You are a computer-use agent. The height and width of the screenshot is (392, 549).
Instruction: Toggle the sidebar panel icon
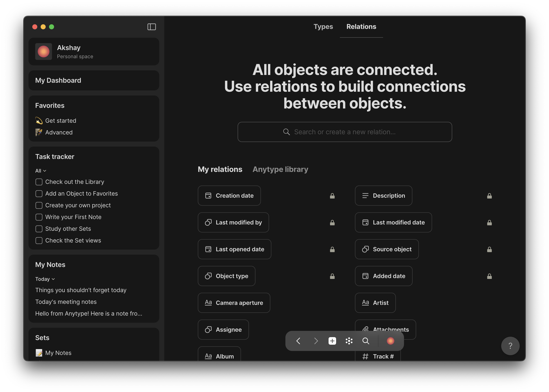point(151,27)
